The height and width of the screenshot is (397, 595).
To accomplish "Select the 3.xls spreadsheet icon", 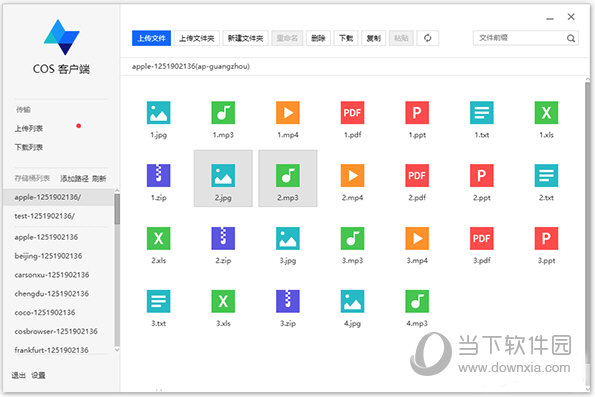I will click(223, 301).
